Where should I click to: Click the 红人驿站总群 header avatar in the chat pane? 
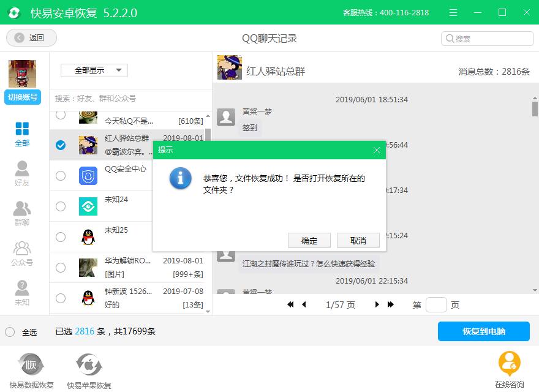point(229,67)
